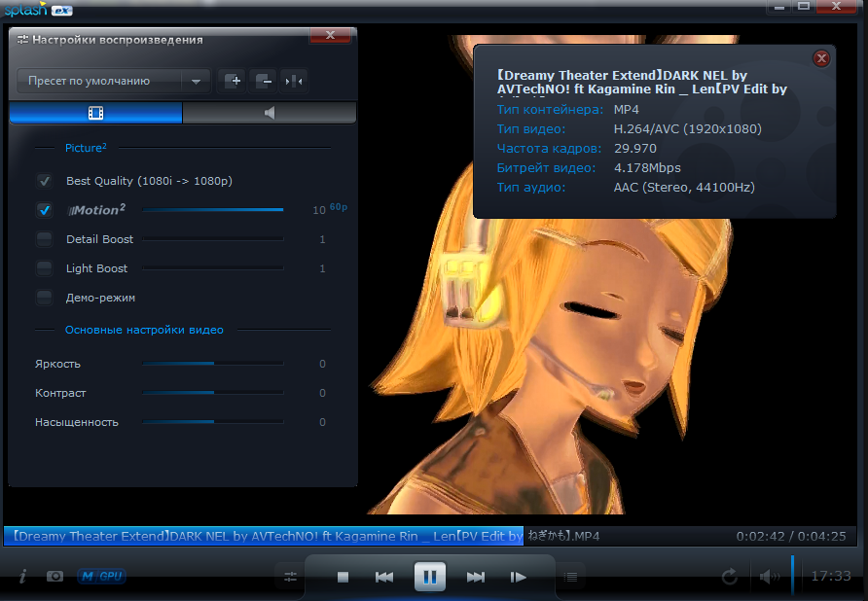Viewport: 868px width, 601px height.
Task: Click the 60p label next to Motion²
Action: pos(339,207)
